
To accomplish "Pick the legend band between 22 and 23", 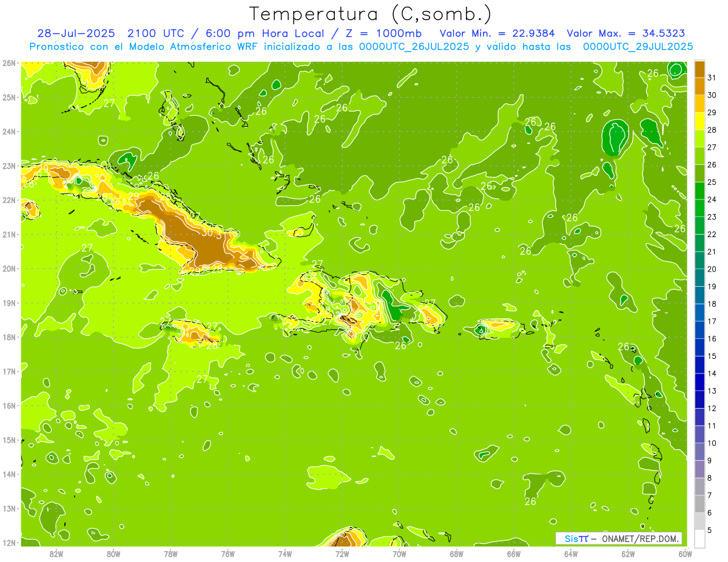I will click(699, 226).
